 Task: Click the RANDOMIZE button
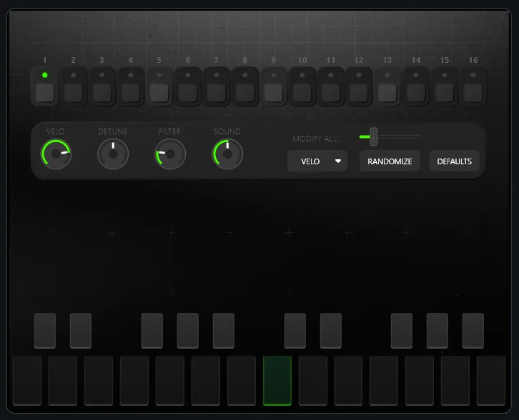[x=390, y=161]
